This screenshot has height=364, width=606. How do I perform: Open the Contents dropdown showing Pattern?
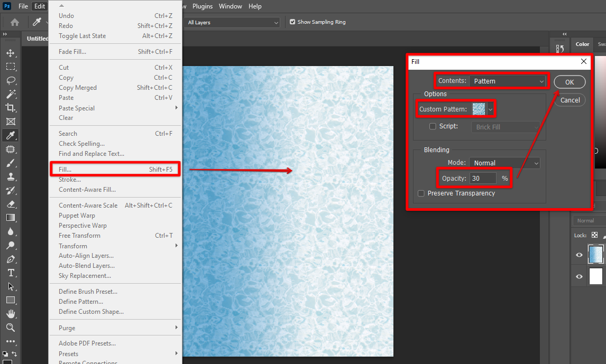click(x=507, y=81)
